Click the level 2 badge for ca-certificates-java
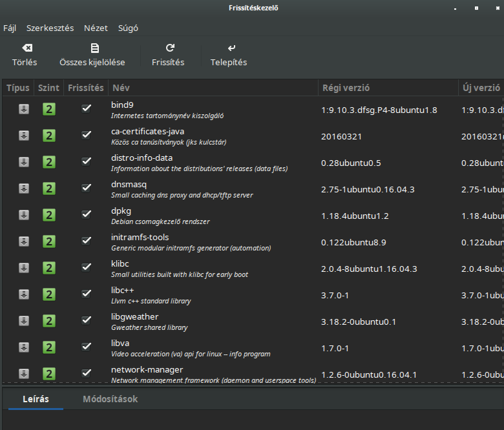Image resolution: width=504 pixels, height=430 pixels. (49, 136)
